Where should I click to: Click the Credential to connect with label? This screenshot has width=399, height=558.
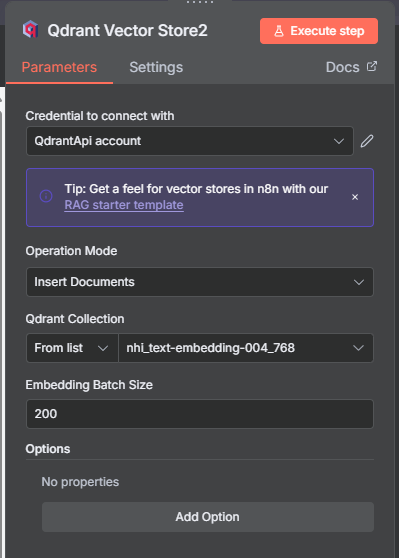[100, 116]
